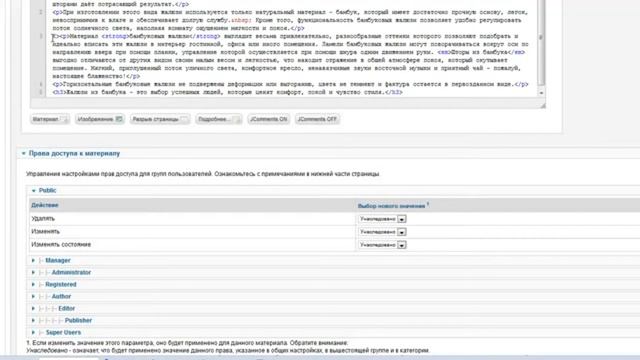Viewport: 640px width, 360px height.
Task: Click the Изображение editor button
Action: [100, 119]
